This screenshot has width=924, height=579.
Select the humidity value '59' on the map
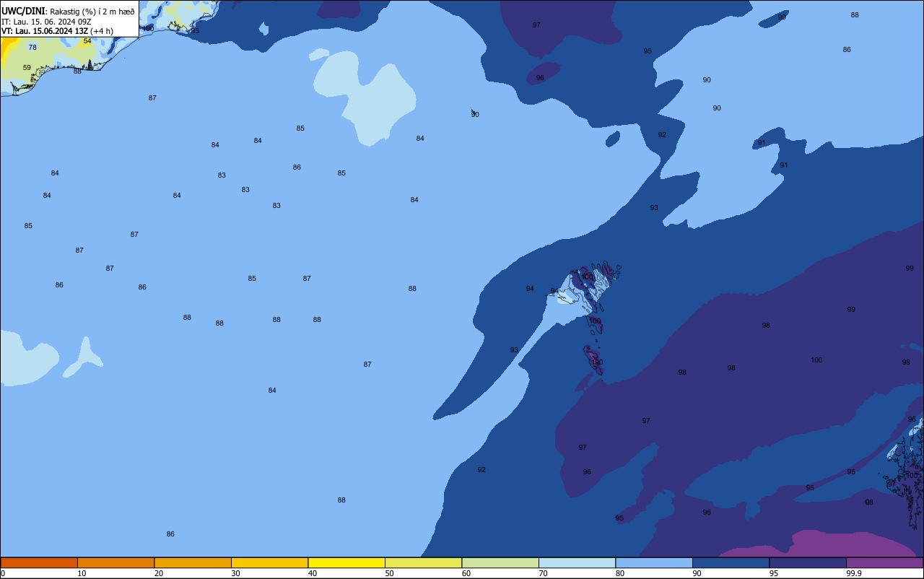click(x=27, y=68)
